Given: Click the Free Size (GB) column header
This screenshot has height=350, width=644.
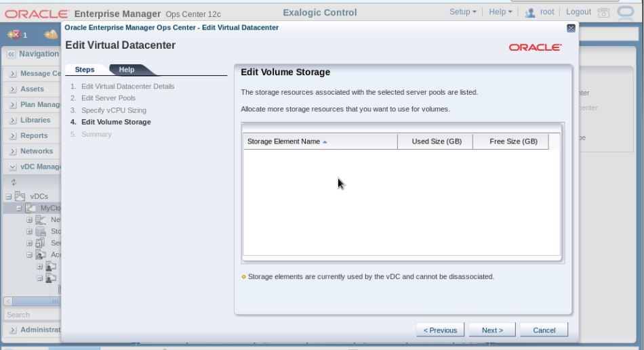Looking at the screenshot, I should point(511,141).
